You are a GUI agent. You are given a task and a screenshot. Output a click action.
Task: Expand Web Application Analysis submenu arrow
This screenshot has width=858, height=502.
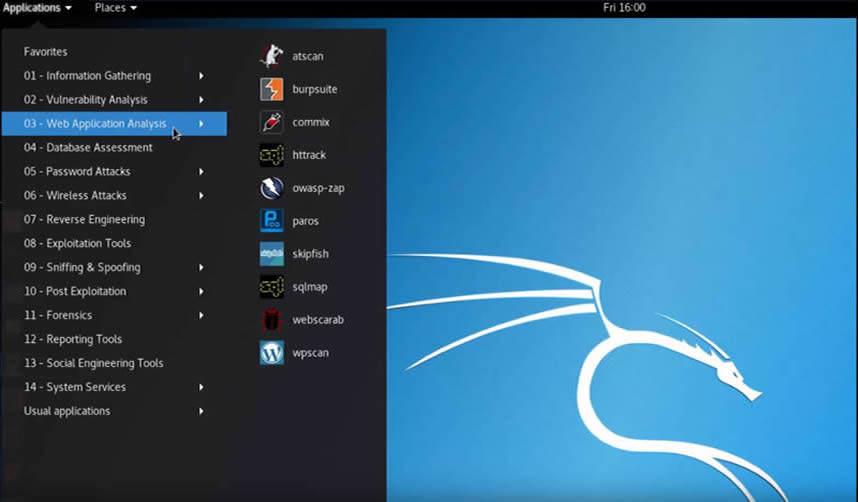pyautogui.click(x=201, y=124)
